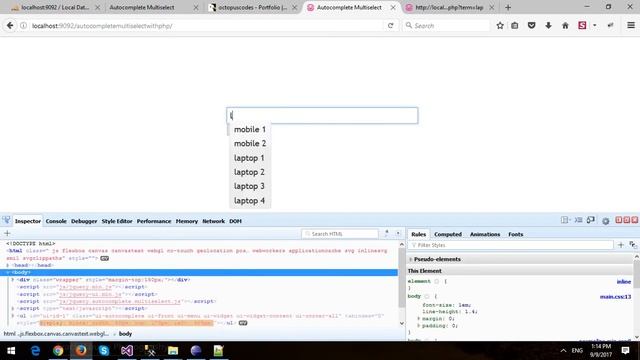Open dropdown next to the S extension icon
Image resolution: width=640 pixels, height=360 pixels.
[x=595, y=25]
